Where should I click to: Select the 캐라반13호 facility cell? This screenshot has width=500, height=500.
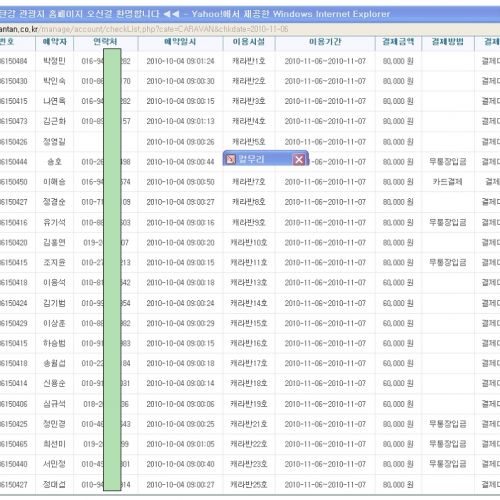tap(249, 283)
